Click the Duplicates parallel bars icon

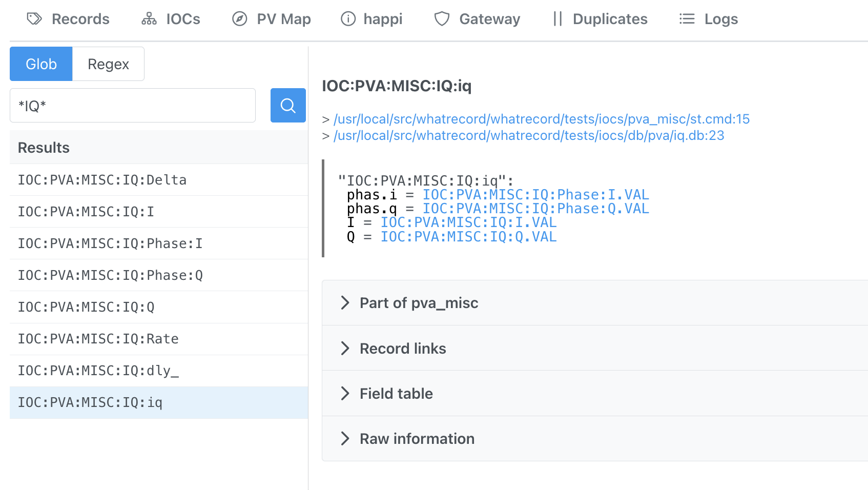[557, 19]
